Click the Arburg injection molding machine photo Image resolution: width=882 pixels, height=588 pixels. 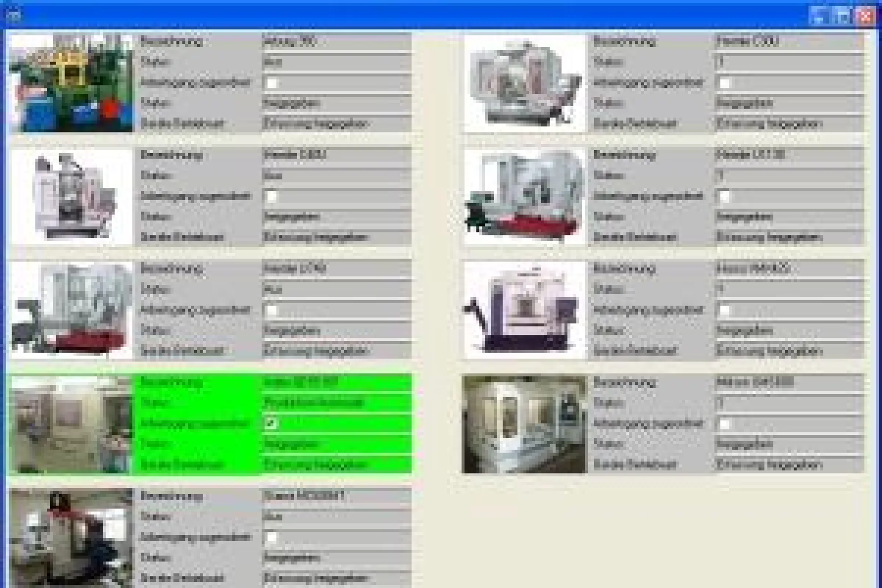71,83
